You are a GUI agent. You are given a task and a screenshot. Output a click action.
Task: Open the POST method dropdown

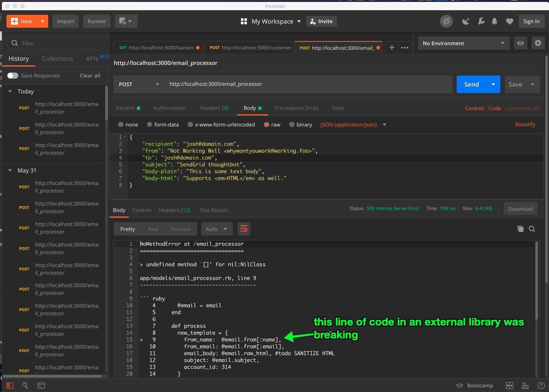tap(139, 84)
